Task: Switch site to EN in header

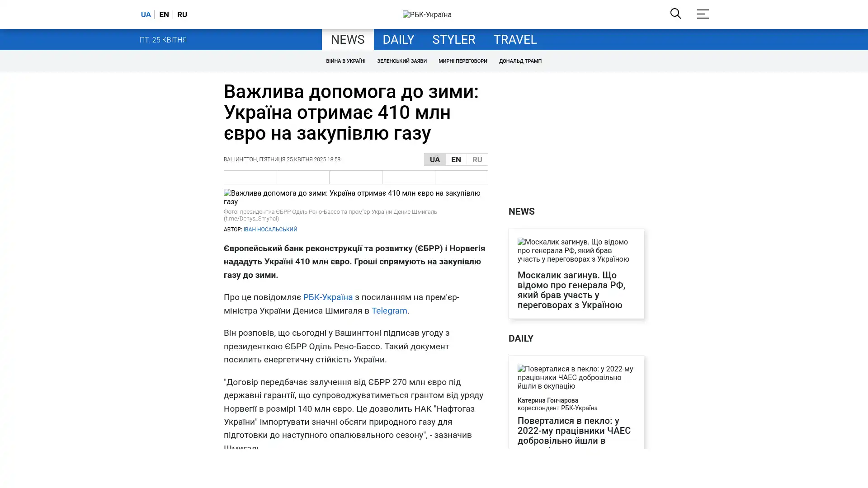Action: coord(164,14)
